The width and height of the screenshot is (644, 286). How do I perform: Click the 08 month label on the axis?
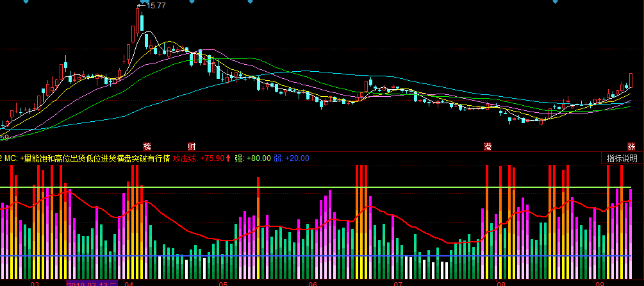(501, 283)
